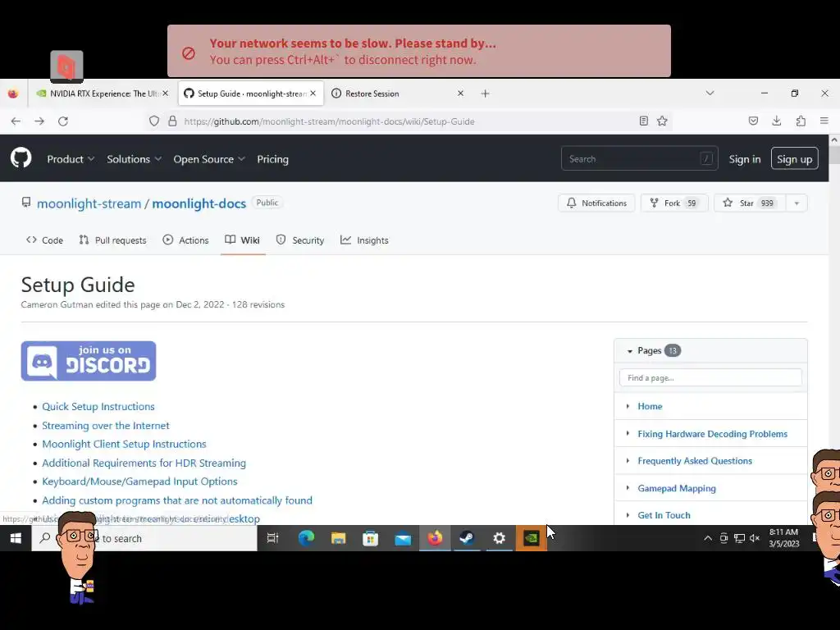Open File Explorer from the taskbar
Screen dimensions: 840x630
tap(338, 538)
